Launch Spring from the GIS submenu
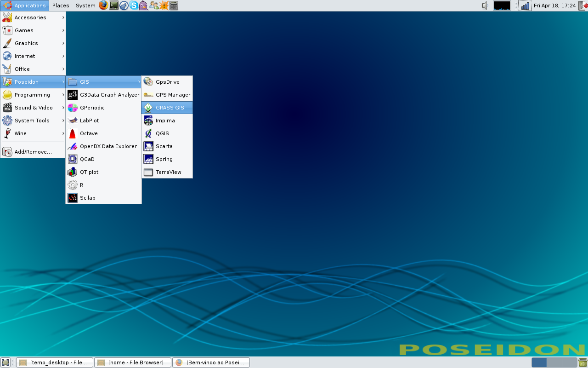The height and width of the screenshot is (368, 588). [167, 159]
